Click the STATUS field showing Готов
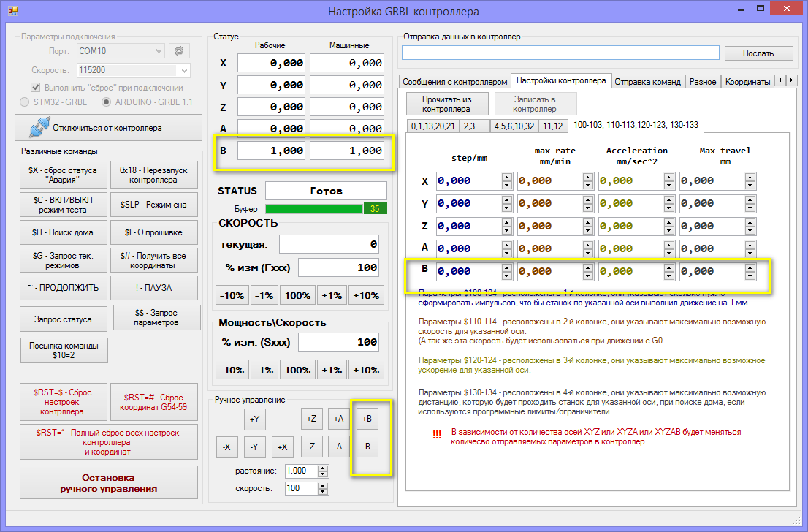 (x=326, y=191)
